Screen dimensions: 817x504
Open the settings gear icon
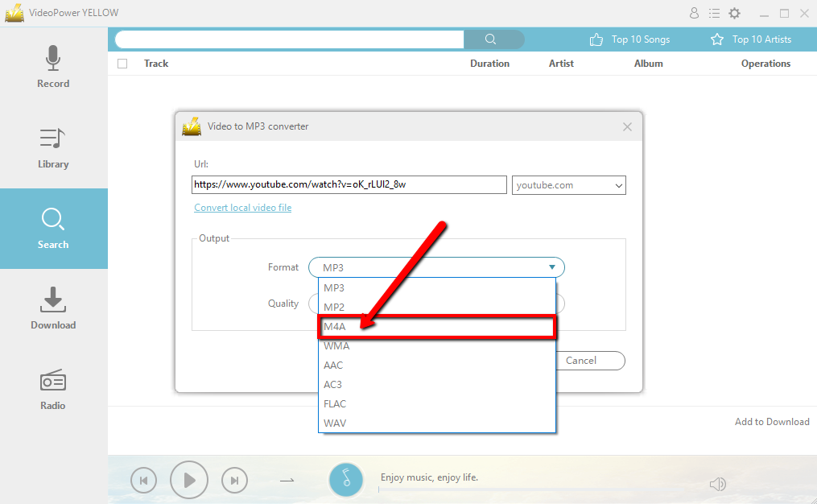pyautogui.click(x=734, y=13)
